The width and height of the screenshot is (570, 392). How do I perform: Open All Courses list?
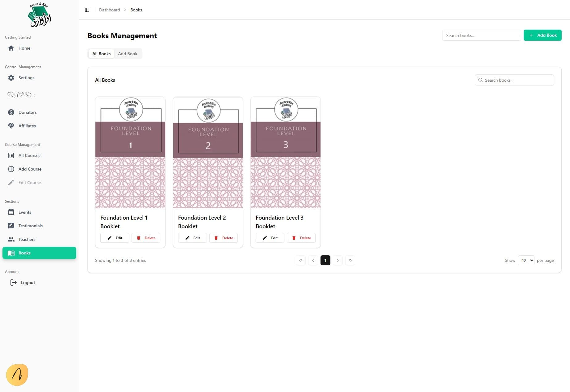pos(29,155)
